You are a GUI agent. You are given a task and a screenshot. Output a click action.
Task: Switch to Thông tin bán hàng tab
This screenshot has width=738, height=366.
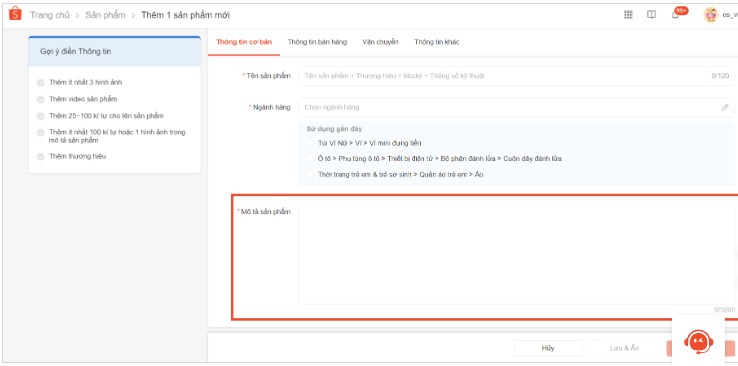click(x=317, y=42)
